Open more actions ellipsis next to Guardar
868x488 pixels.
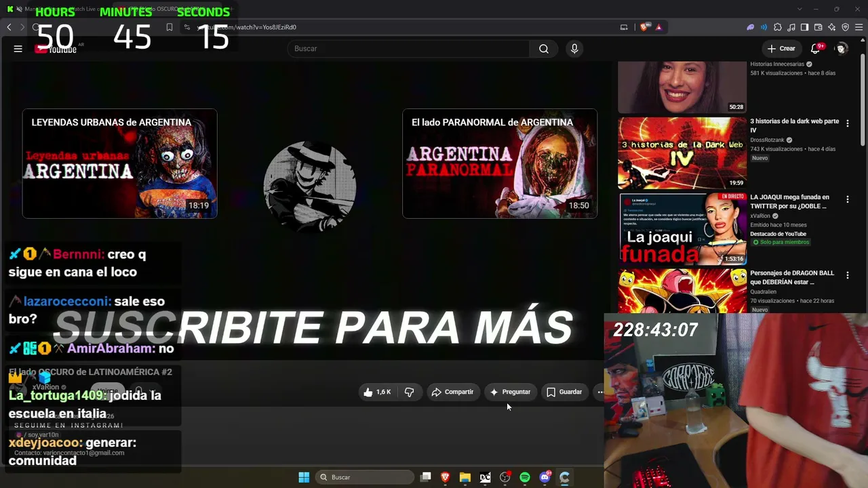click(600, 392)
